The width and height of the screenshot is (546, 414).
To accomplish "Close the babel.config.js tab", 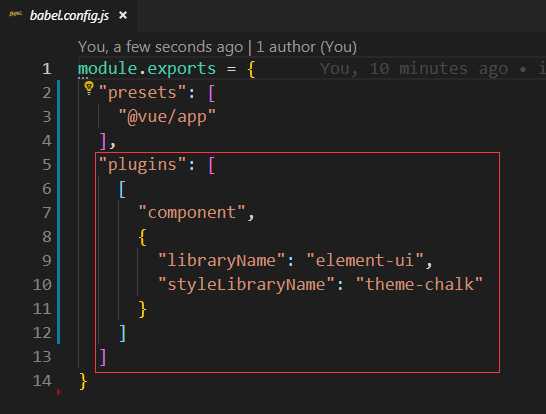I will click(123, 15).
